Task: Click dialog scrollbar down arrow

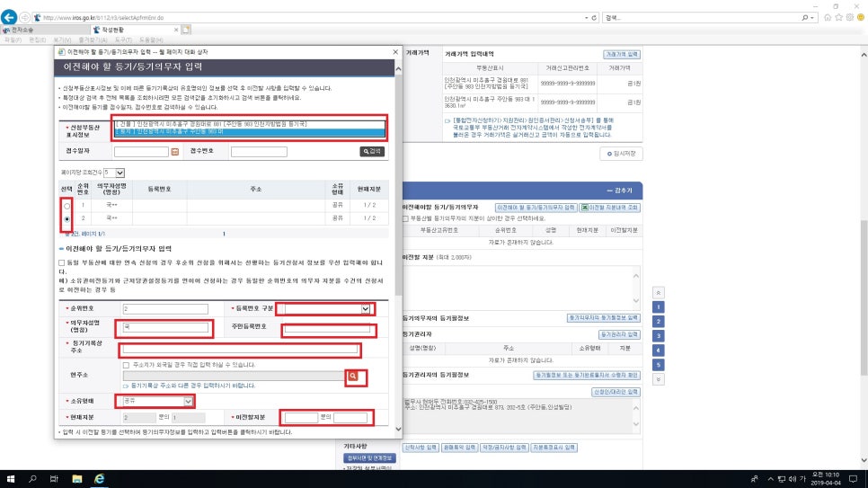Action: click(398, 430)
